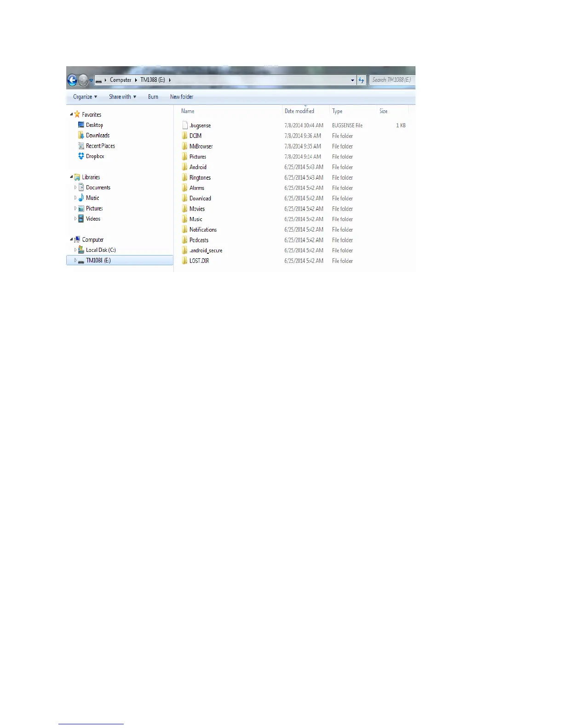Click the Computer icon in sidebar
Screen dimensions: 563x728
point(77,239)
